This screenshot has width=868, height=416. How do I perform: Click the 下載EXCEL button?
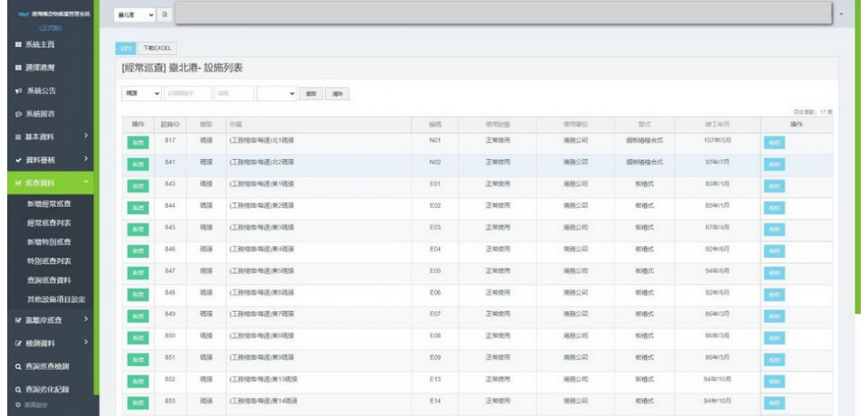click(x=158, y=48)
